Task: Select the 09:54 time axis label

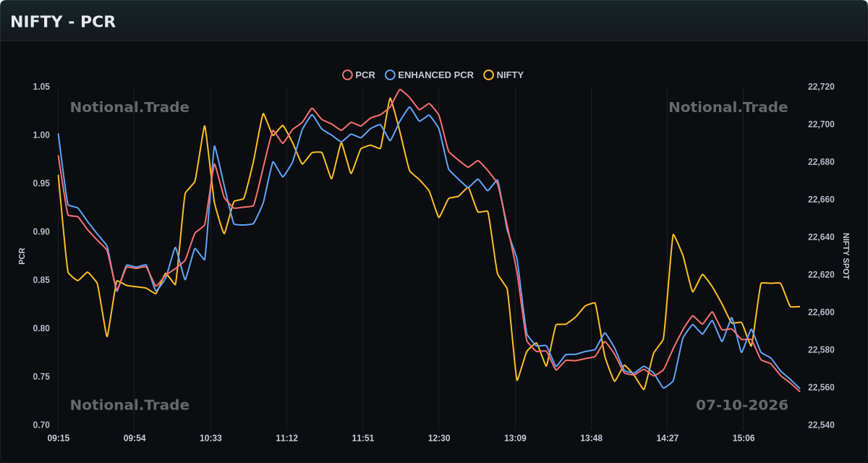Action: (135, 438)
